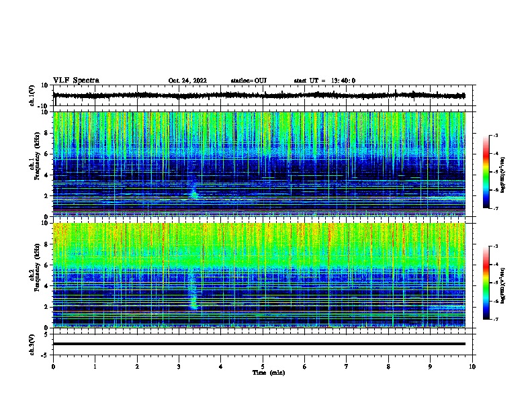Viewport: 532px width, 411px height.
Task: Click the "-3" tick on ch.1 color bar
Action: click(x=496, y=136)
